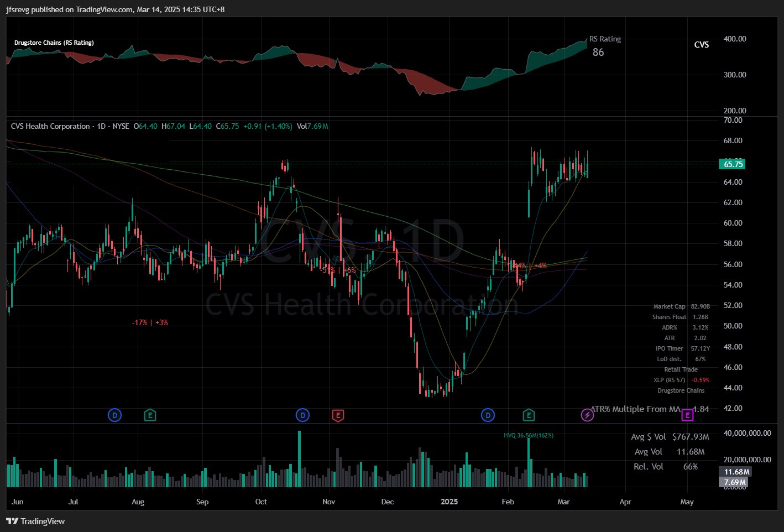Screen dimensions: 784x532
Task: Click the green 65.75 current price tag
Action: point(733,164)
